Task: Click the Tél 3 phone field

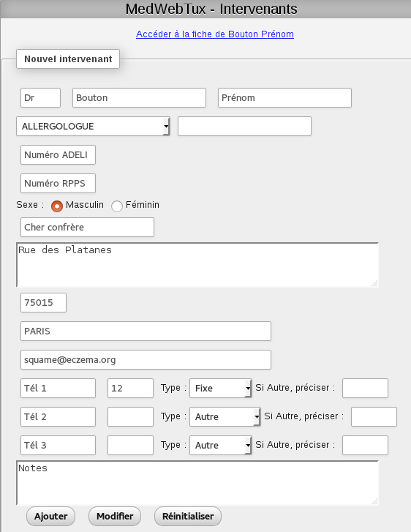Action: point(58,445)
